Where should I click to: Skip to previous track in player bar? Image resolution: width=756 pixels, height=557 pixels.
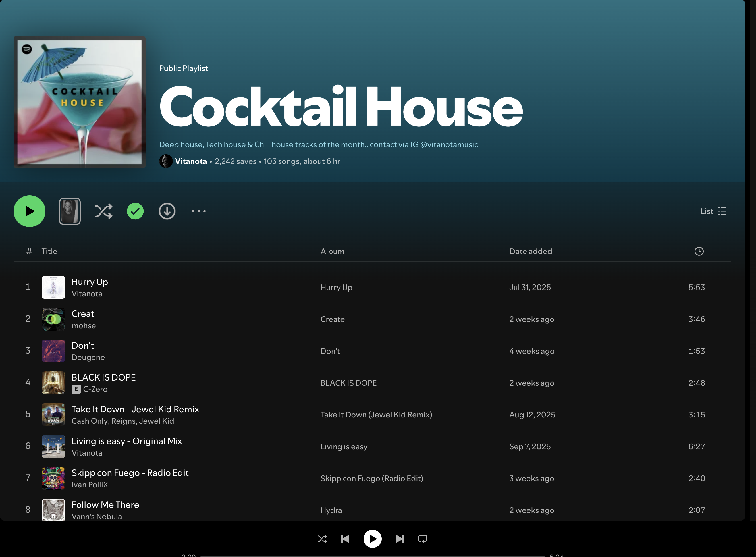[x=345, y=539]
